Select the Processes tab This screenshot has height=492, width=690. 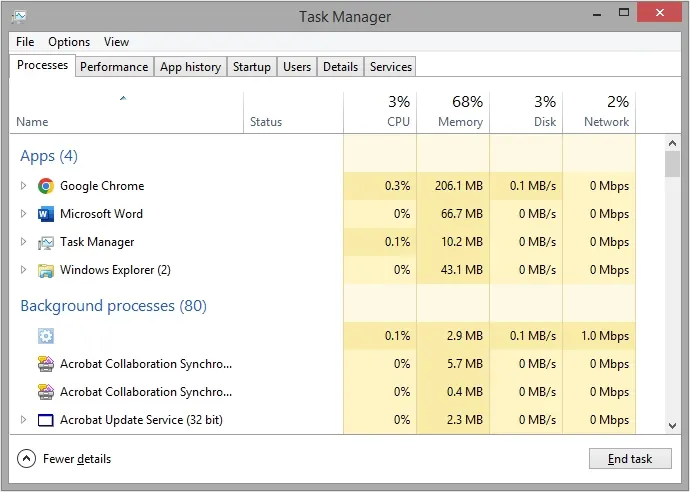(x=42, y=65)
